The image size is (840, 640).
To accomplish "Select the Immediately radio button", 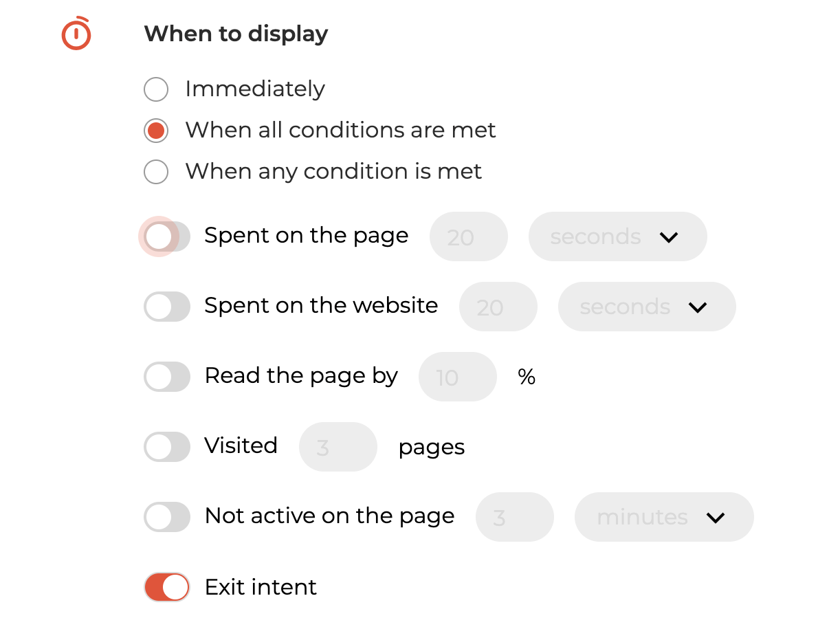I will [156, 89].
